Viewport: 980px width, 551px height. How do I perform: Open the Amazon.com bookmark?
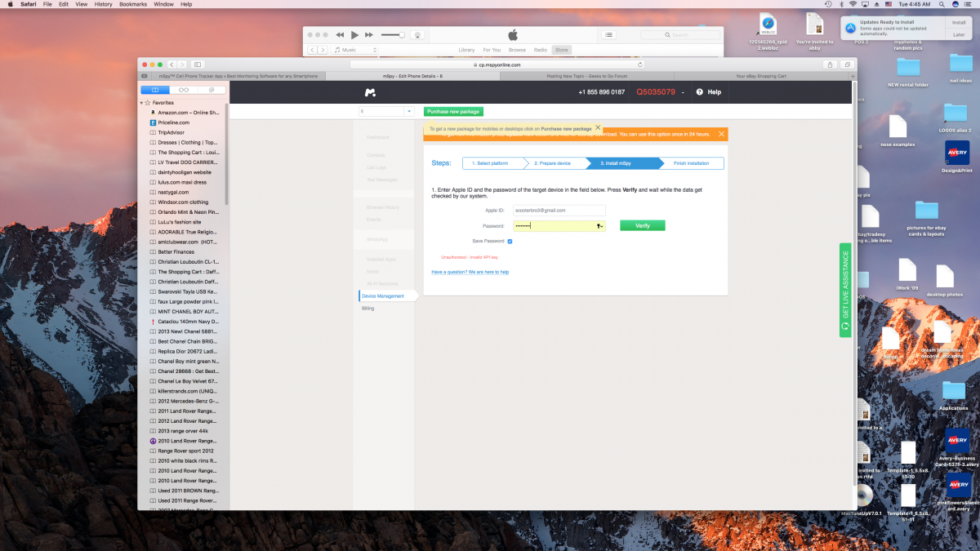click(184, 113)
